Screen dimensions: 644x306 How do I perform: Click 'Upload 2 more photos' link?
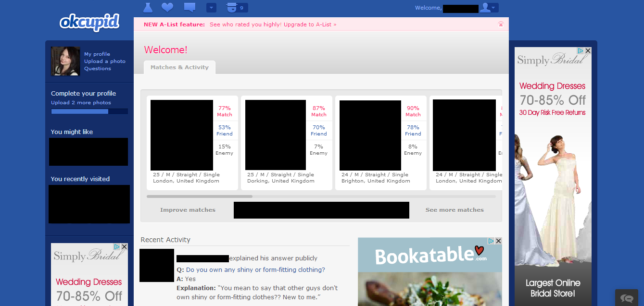pyautogui.click(x=81, y=103)
